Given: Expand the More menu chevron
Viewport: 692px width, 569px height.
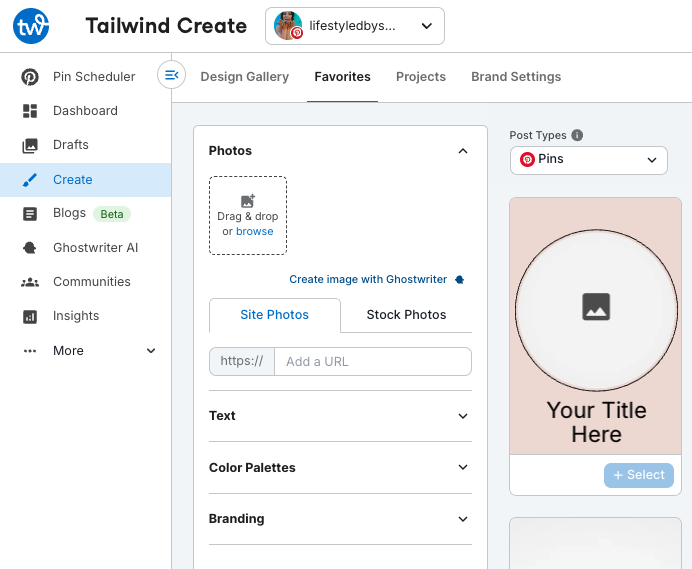Looking at the screenshot, I should [x=151, y=351].
